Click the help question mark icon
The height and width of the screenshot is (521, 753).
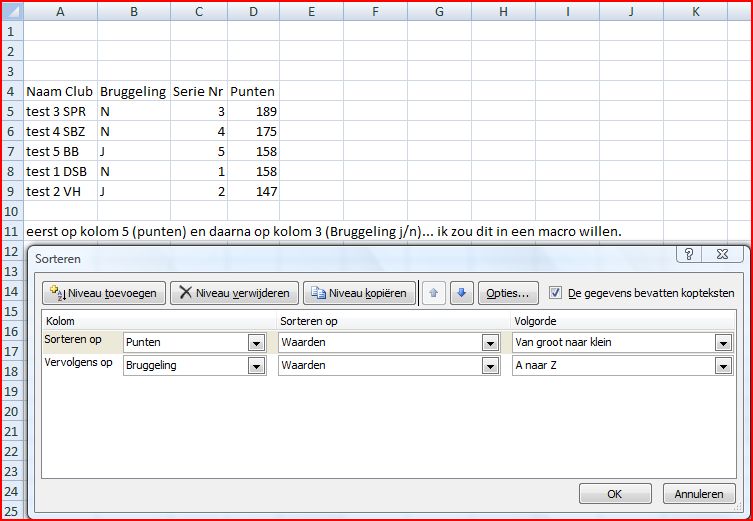(689, 254)
